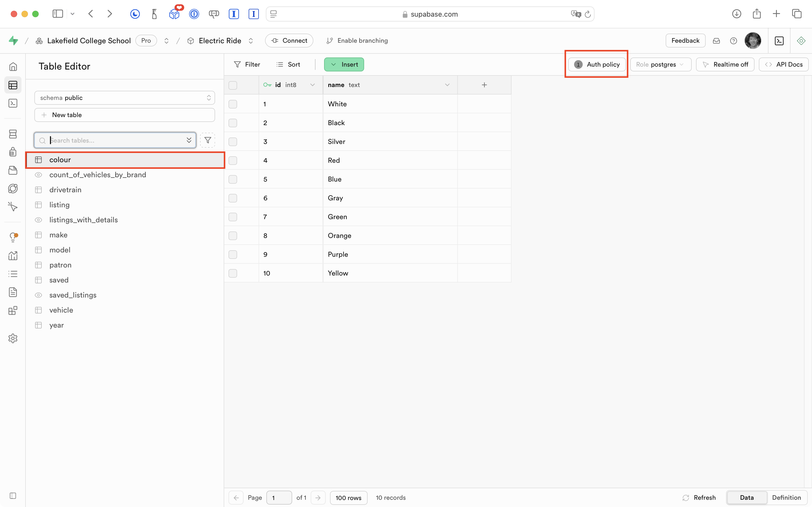
Task: Open the Advisors lightbulb sidebar icon
Action: pos(13,237)
